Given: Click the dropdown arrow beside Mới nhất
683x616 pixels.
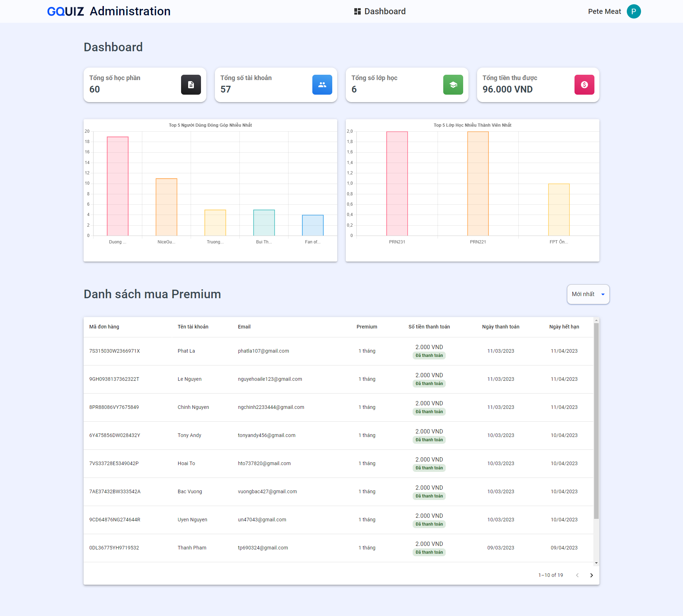Looking at the screenshot, I should (603, 294).
